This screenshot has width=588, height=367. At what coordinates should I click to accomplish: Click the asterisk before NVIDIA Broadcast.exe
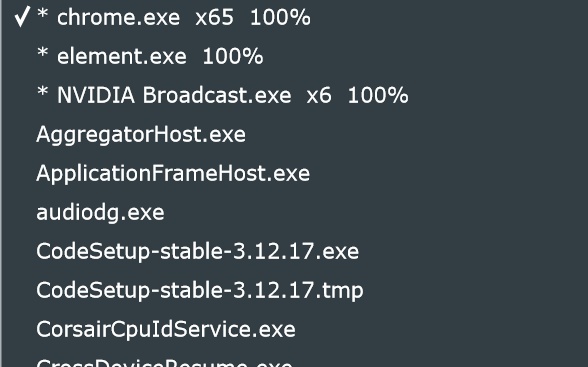pos(43,91)
